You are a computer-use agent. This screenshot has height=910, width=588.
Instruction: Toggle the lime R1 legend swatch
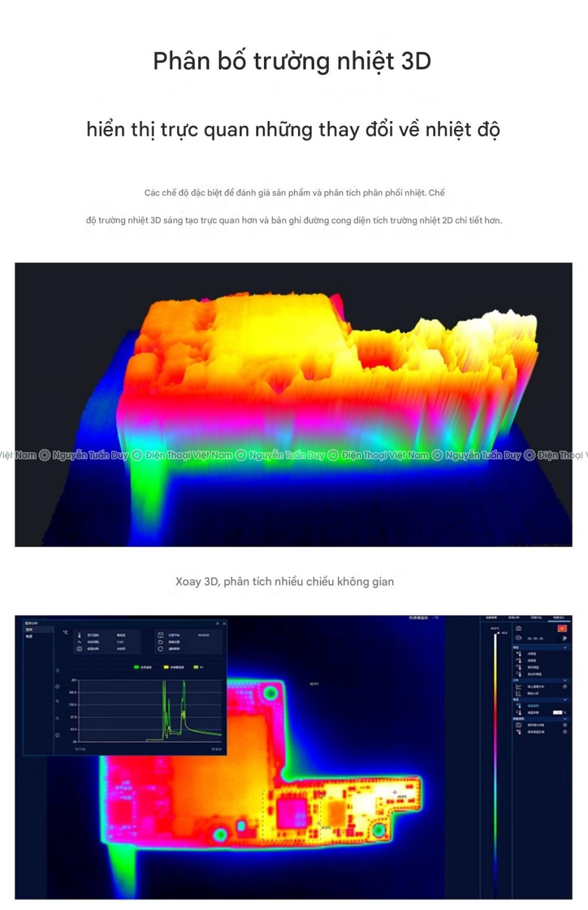point(196,667)
